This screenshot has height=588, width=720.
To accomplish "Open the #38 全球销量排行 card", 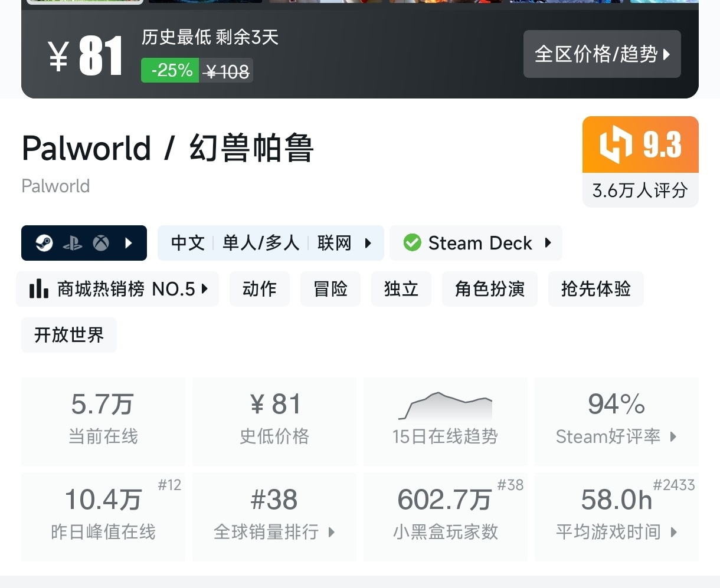I will [x=274, y=517].
